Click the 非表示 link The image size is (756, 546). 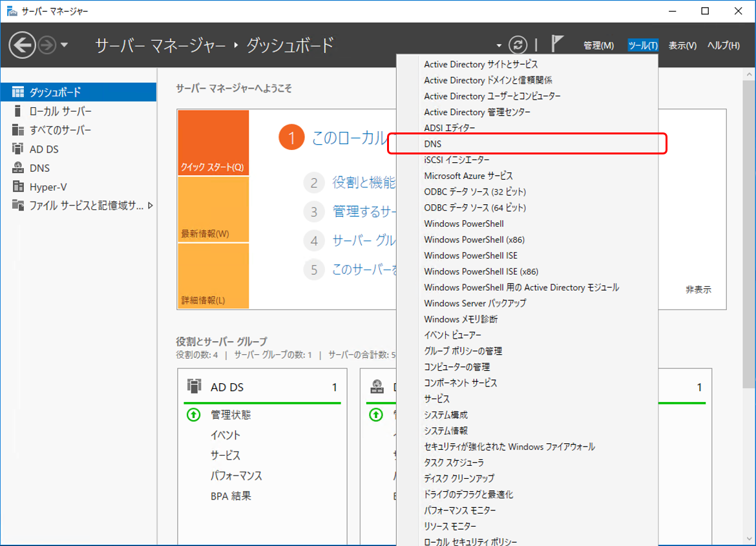(x=698, y=289)
